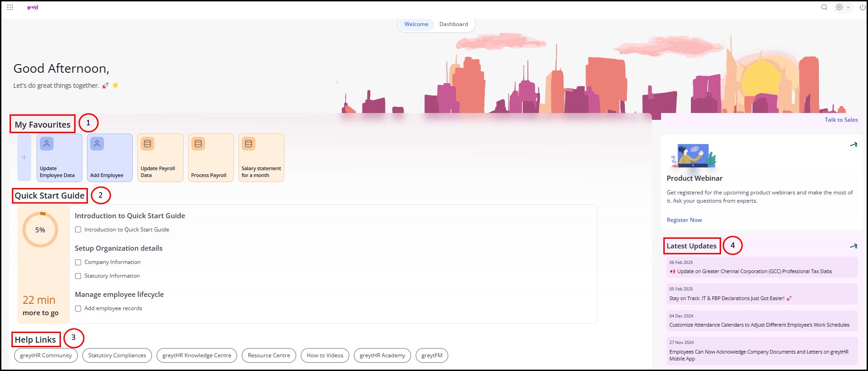Open the How to Videos link
The image size is (868, 371).
(x=325, y=355)
